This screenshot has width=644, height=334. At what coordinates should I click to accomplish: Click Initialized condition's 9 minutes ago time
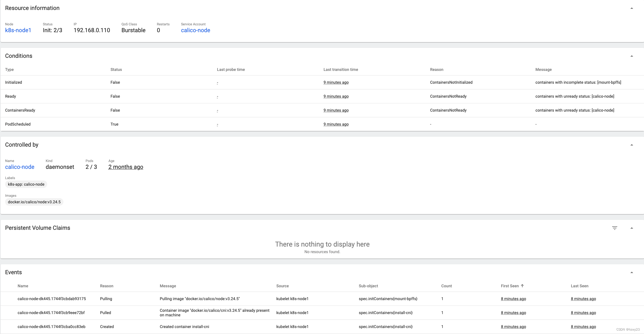336,82
